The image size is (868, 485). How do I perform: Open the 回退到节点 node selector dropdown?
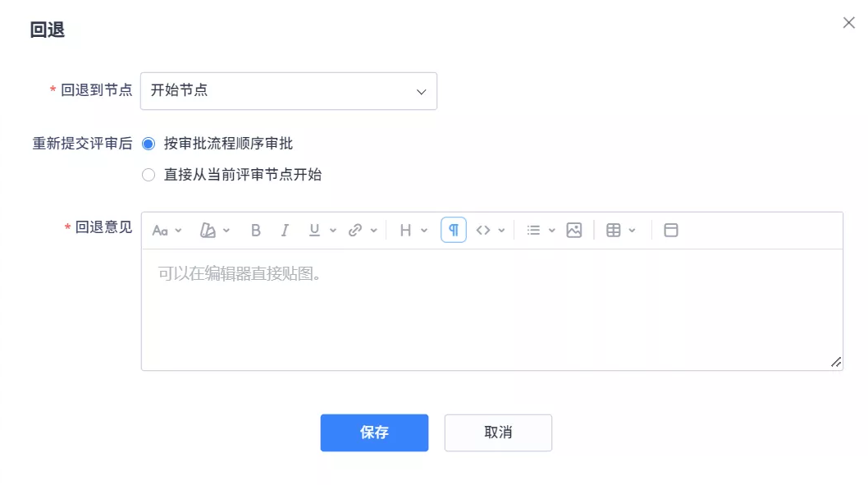pos(289,91)
